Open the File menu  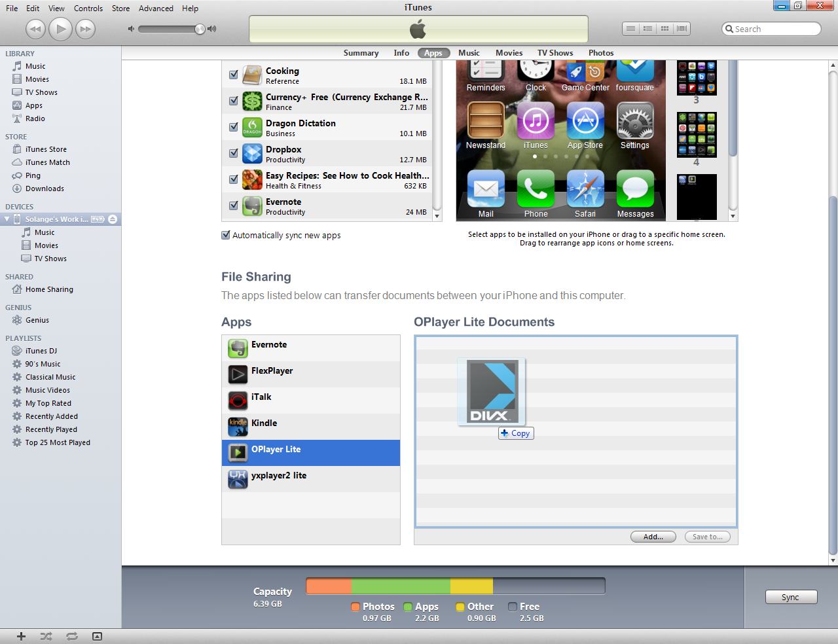tap(12, 9)
